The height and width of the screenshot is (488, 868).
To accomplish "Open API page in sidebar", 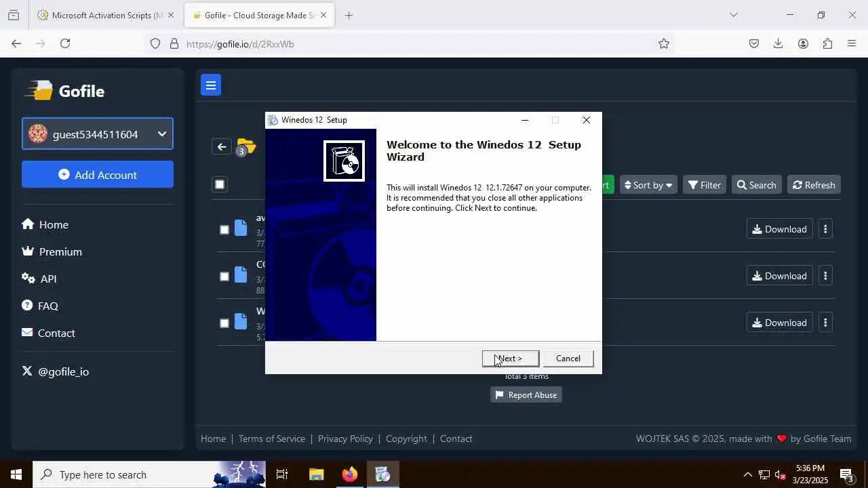I will [x=39, y=279].
